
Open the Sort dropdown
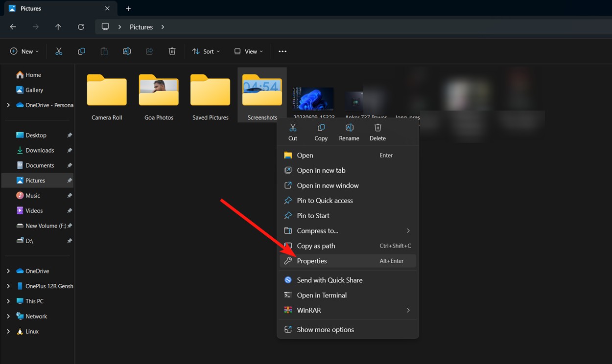[206, 51]
